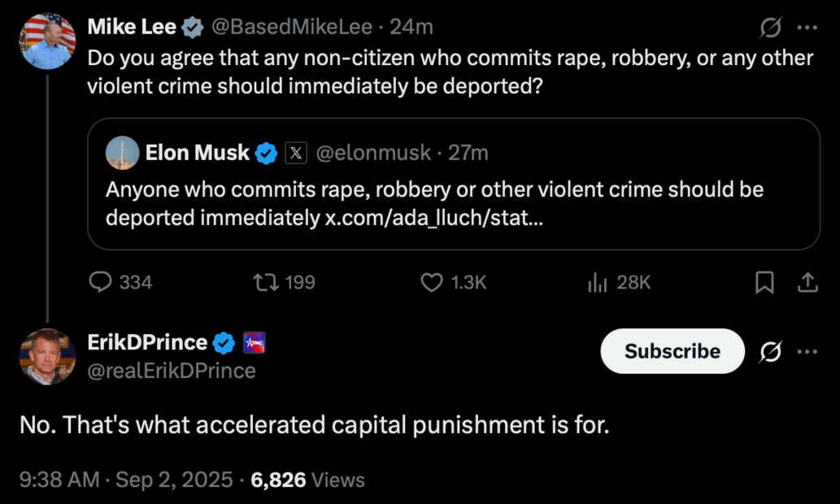View analytics showing 28K views
The image size is (840, 504).
(x=598, y=282)
